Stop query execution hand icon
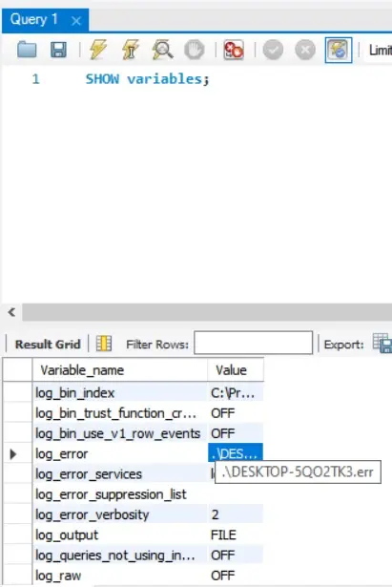 (195, 50)
